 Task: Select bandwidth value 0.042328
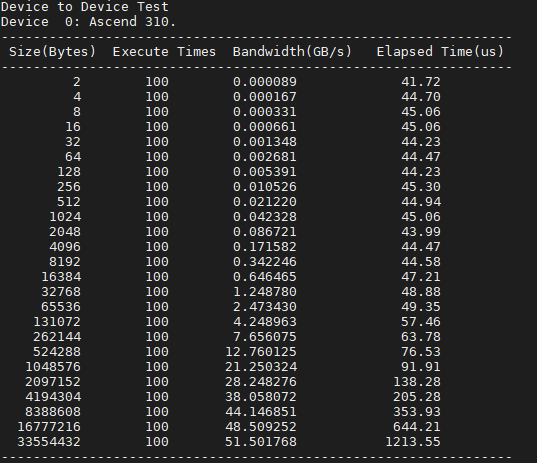[265, 217]
